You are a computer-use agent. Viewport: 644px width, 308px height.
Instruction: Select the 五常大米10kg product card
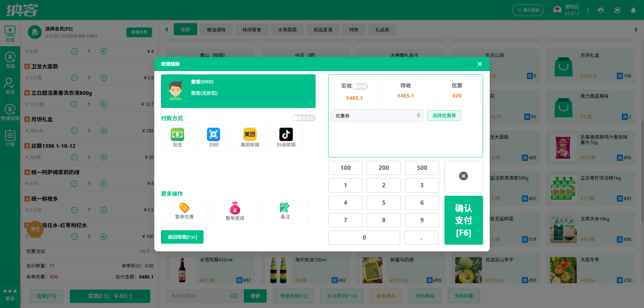point(590,230)
